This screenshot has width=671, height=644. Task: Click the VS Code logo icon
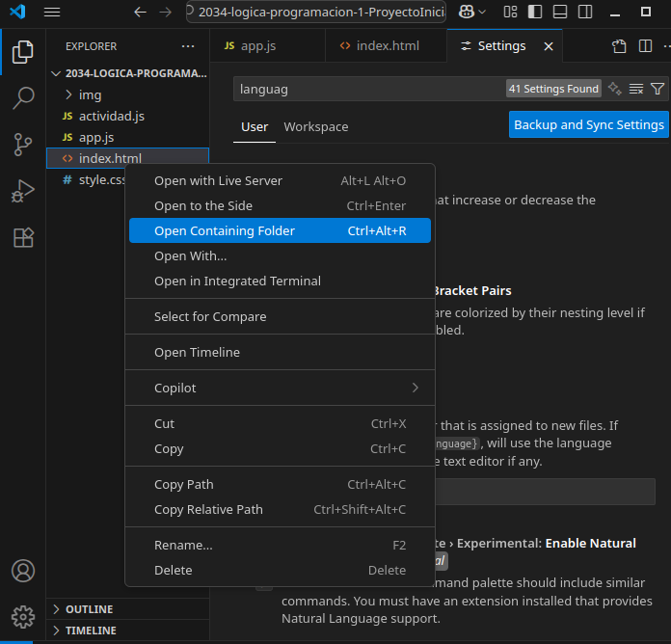pyautogui.click(x=18, y=12)
